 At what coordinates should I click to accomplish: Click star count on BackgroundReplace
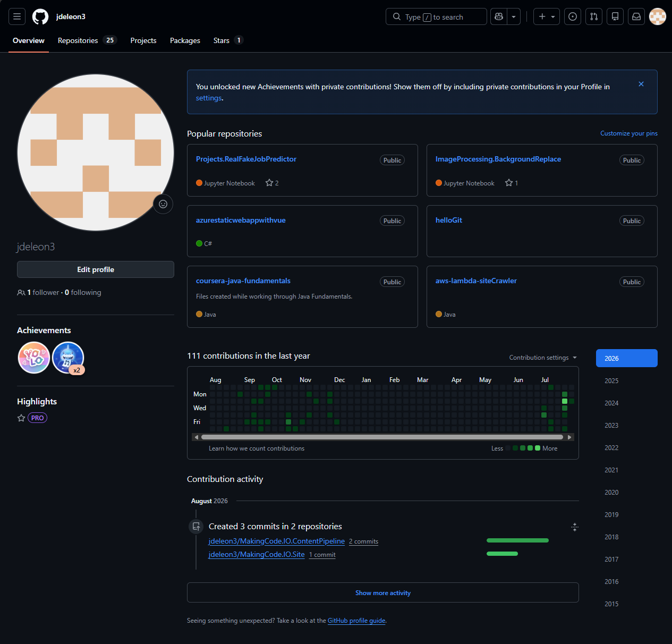pyautogui.click(x=512, y=183)
